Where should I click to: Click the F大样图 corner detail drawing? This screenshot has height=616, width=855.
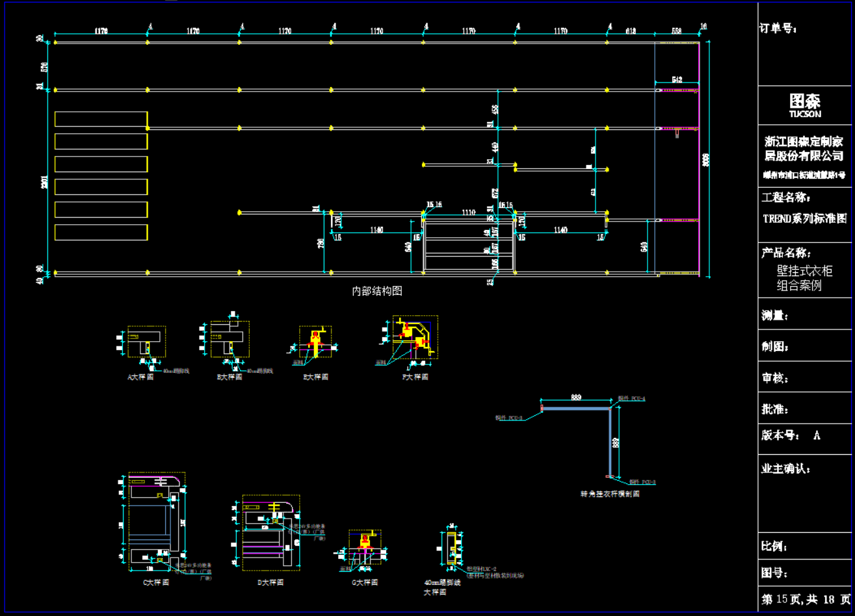tap(414, 338)
